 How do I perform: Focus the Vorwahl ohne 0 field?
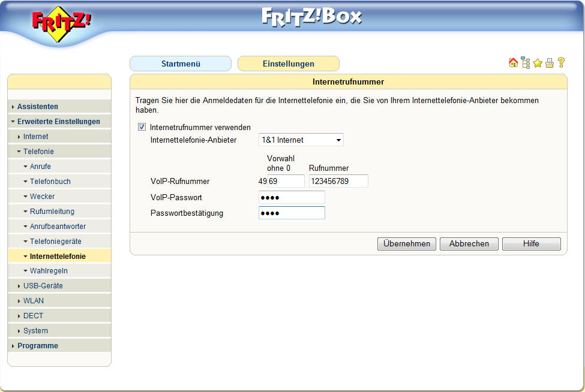[286, 181]
